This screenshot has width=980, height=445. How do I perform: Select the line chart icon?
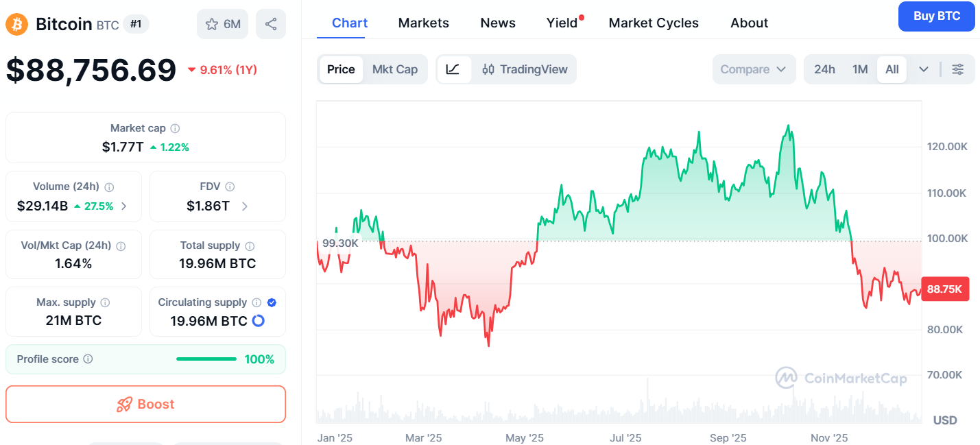point(453,69)
